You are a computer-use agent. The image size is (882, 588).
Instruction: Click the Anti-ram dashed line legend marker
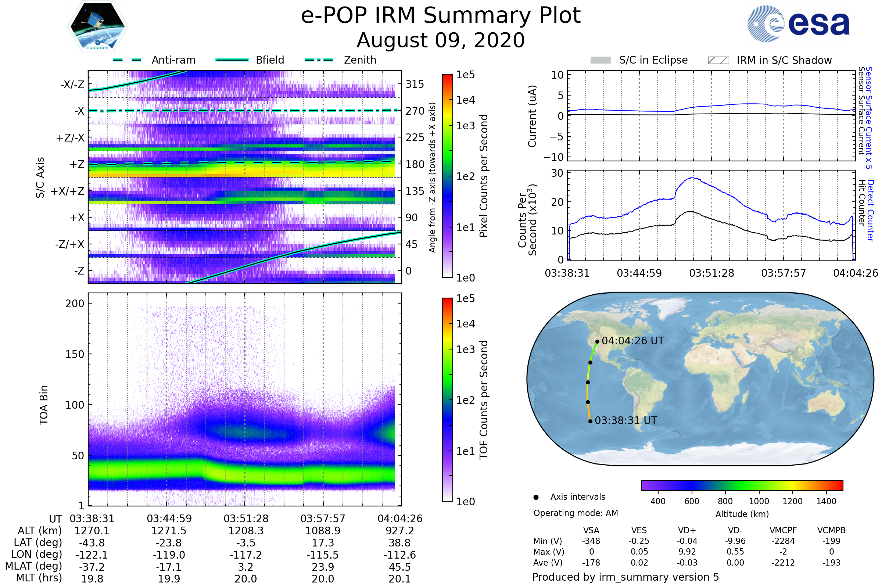coord(127,60)
